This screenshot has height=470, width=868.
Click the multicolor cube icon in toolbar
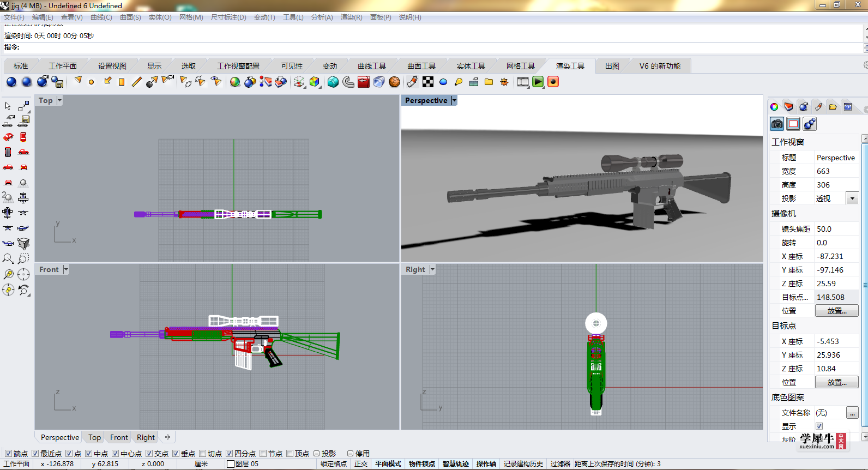(315, 82)
